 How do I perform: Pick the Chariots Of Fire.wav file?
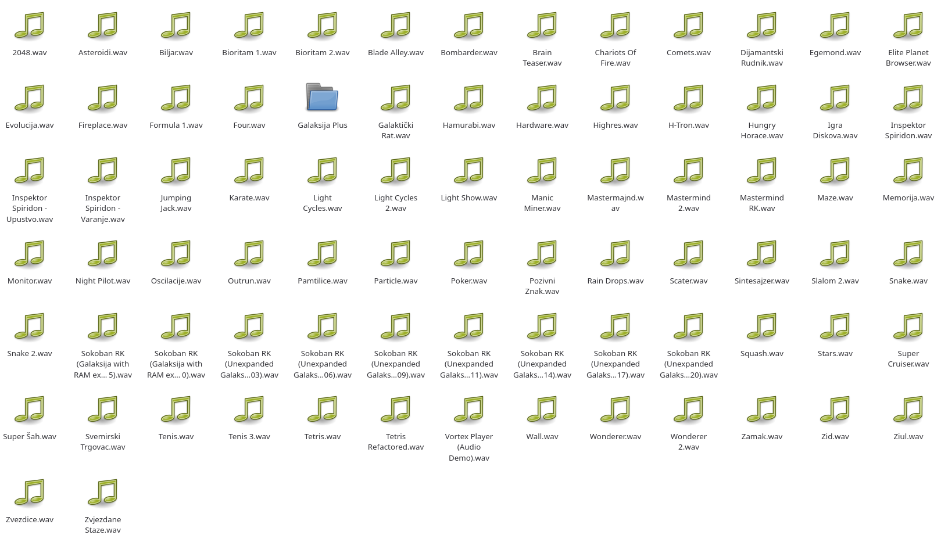[x=616, y=27]
